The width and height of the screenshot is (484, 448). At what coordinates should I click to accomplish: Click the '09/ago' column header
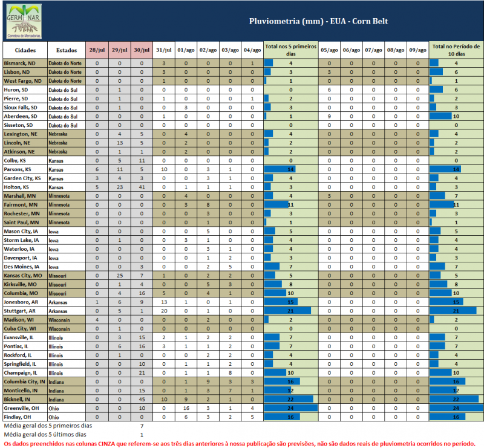pos(417,50)
